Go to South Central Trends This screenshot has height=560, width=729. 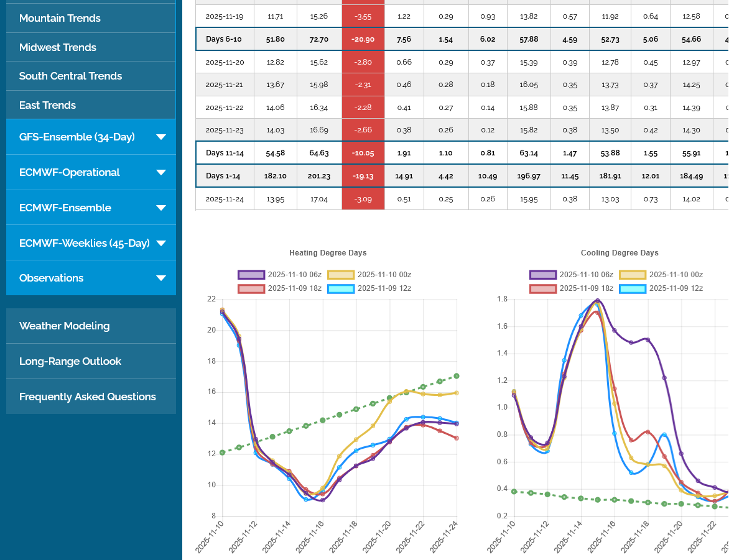point(70,76)
